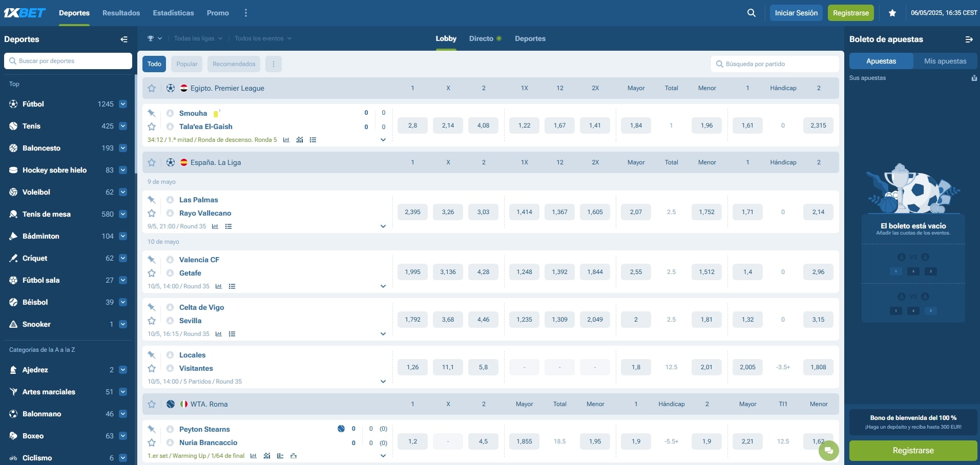Open the live chat bubble icon
This screenshot has width=980, height=465.
[x=828, y=451]
